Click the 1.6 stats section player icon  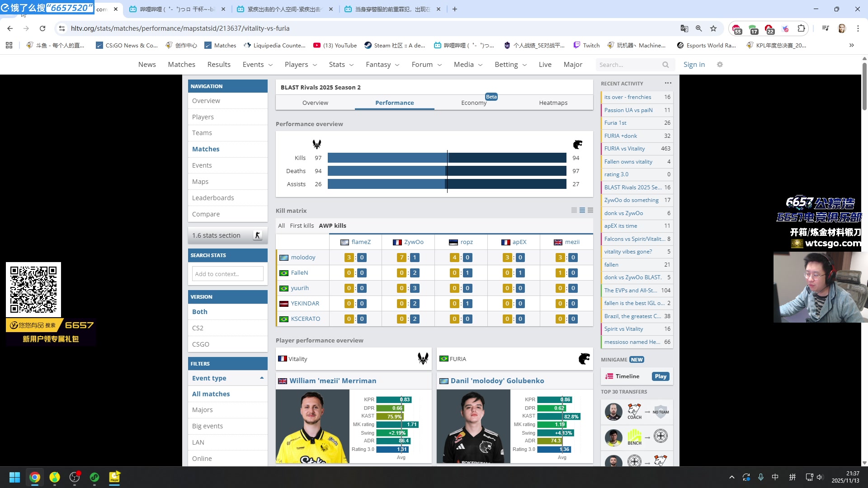(257, 235)
